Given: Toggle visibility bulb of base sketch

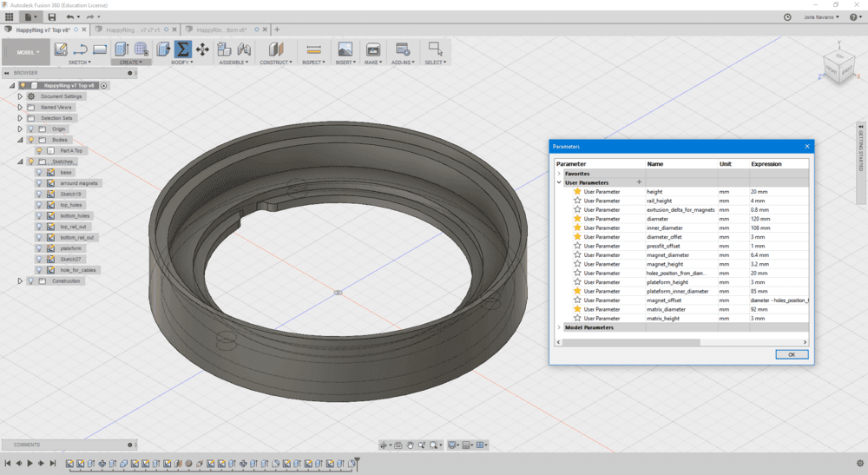Looking at the screenshot, I should [39, 172].
